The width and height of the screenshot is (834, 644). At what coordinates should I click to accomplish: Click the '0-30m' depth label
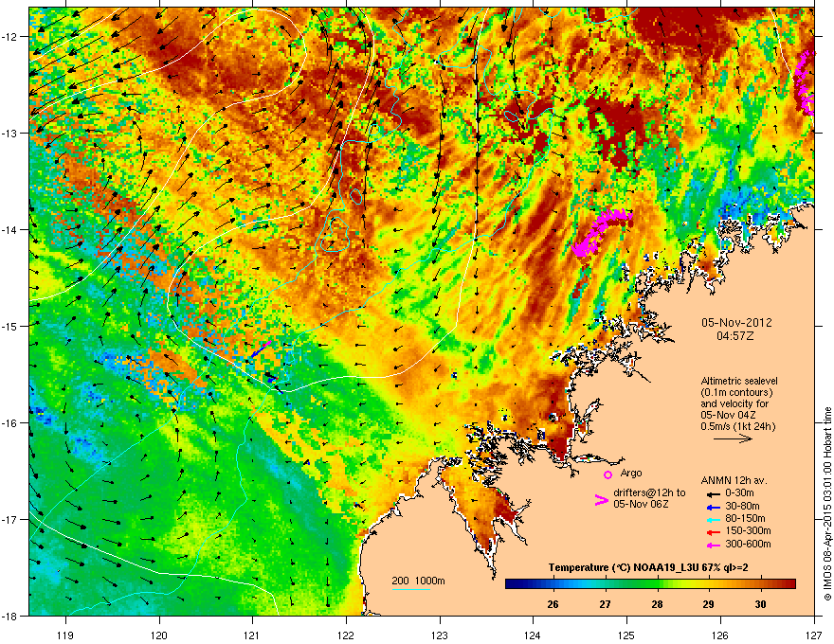(739, 493)
